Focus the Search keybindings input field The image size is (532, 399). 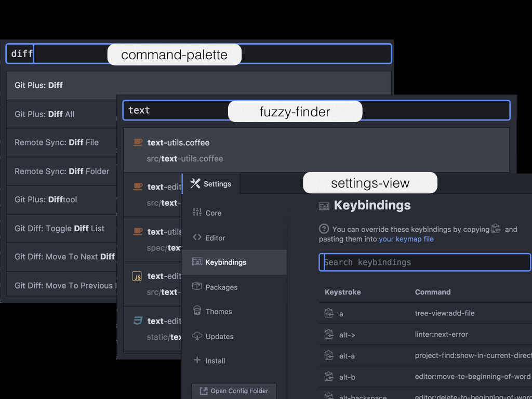tap(425, 262)
